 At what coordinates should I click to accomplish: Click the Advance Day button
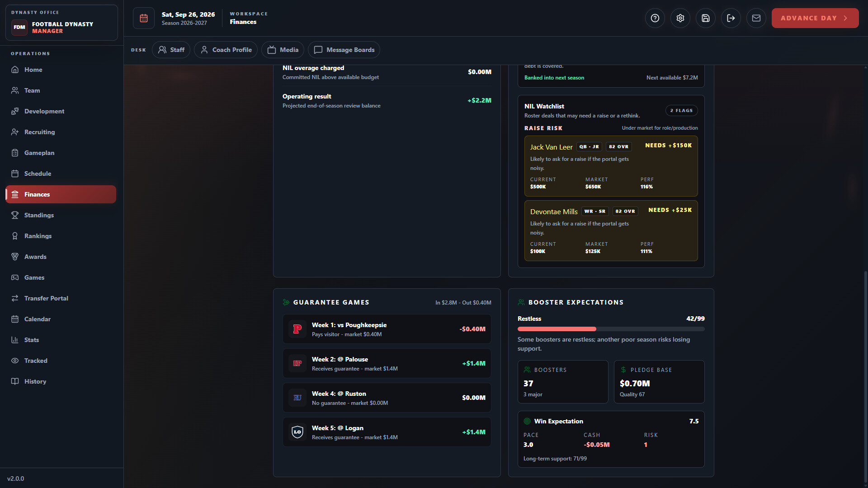click(815, 18)
